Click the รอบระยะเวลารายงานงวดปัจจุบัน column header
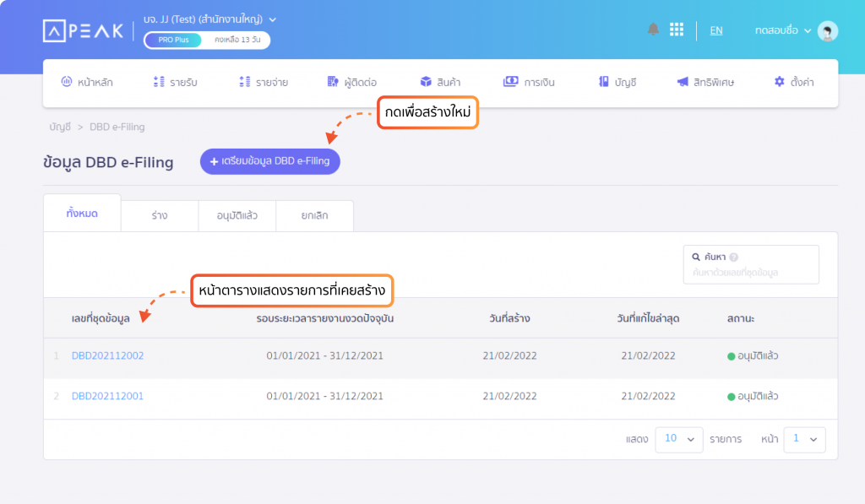The image size is (865, 504). (325, 319)
